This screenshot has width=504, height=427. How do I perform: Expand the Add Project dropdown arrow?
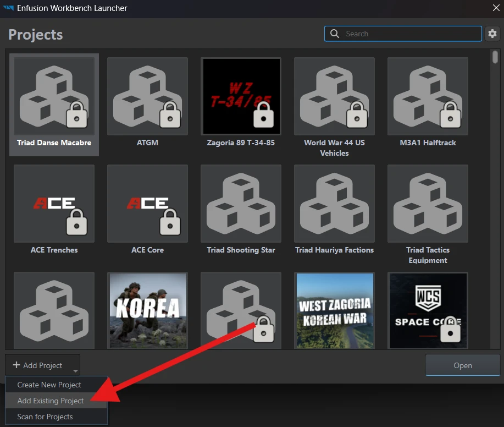[75, 371]
